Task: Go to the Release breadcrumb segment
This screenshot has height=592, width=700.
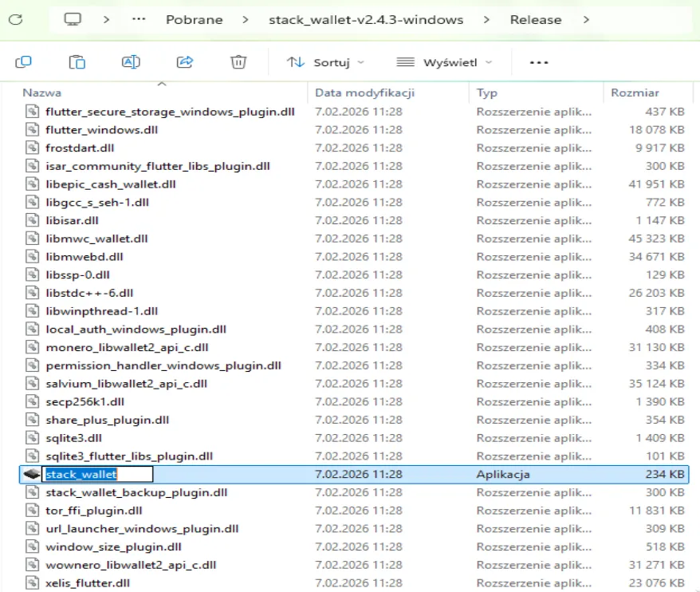Action: [536, 20]
